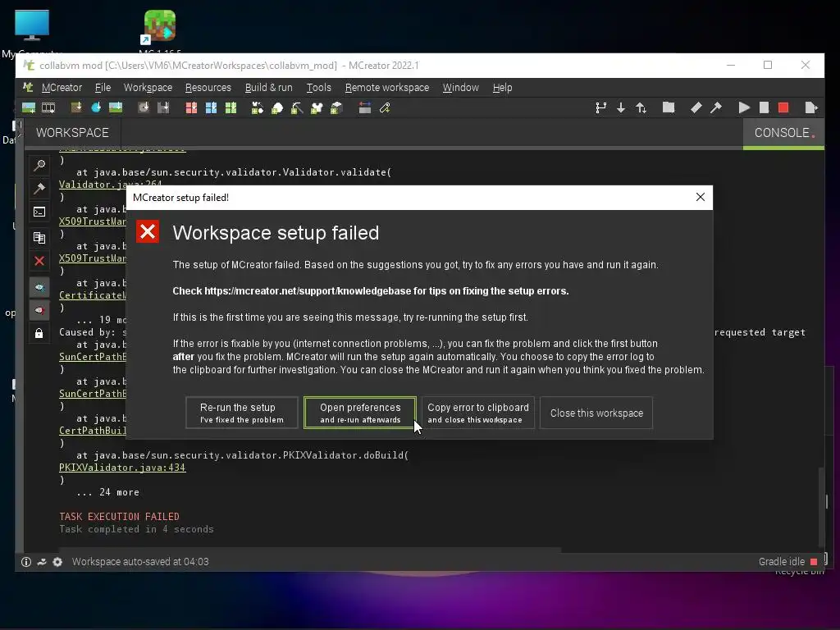The image size is (840, 630).
Task: Clear console with the red X icon
Action: tap(39, 261)
